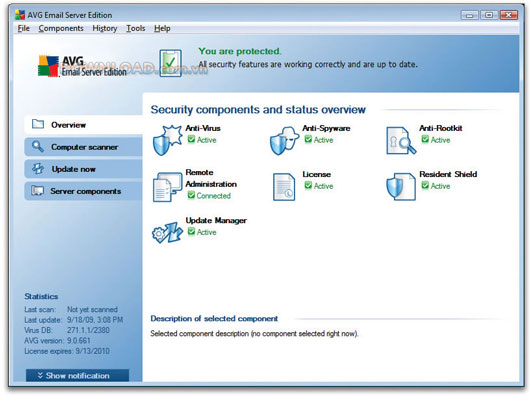Open the Help menu
The image size is (530, 395).
pyautogui.click(x=162, y=28)
